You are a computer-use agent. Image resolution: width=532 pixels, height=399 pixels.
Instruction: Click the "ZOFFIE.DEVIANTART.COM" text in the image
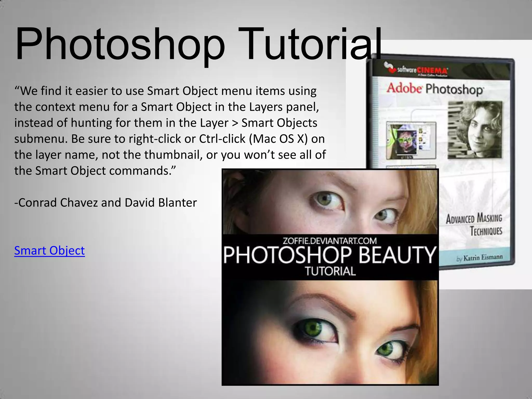pos(330,241)
